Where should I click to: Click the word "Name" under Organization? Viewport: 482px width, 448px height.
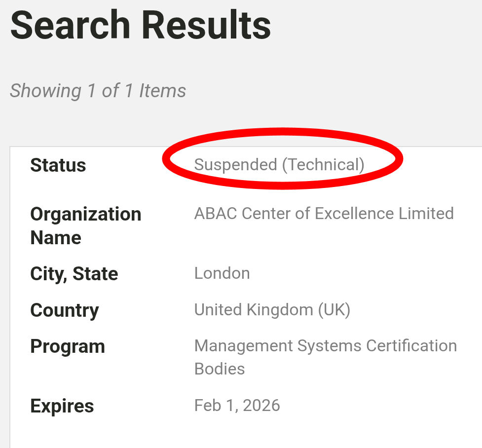pyautogui.click(x=56, y=238)
